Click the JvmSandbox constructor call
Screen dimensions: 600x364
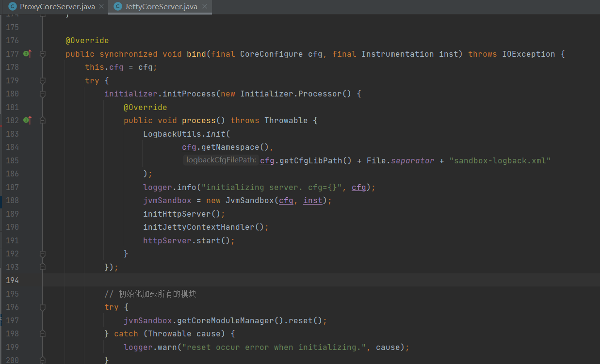click(249, 201)
